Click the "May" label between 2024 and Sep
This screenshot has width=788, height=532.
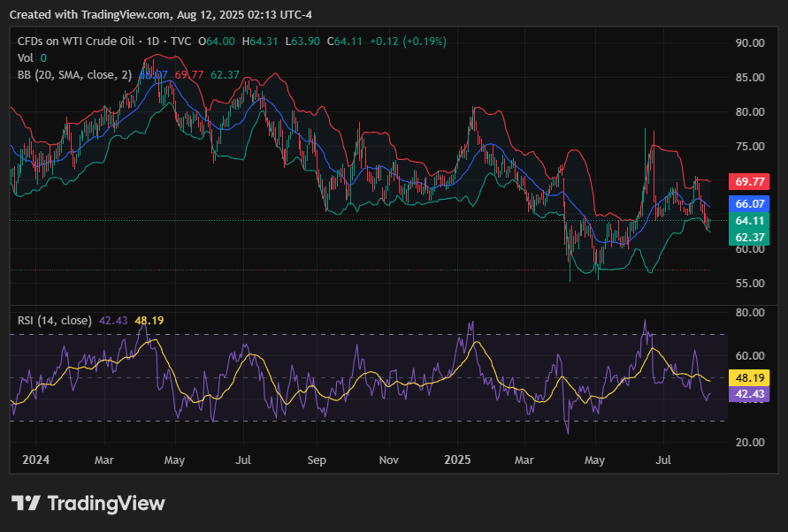pos(174,460)
